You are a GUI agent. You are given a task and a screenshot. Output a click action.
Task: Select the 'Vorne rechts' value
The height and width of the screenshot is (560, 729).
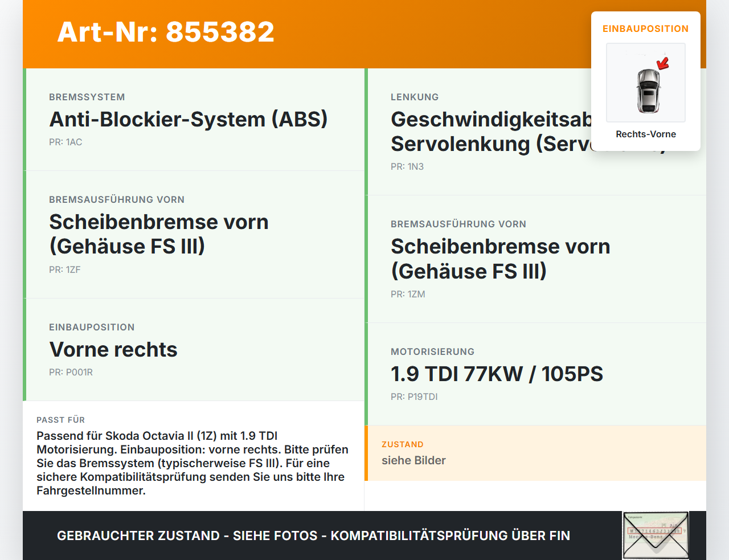pyautogui.click(x=113, y=349)
